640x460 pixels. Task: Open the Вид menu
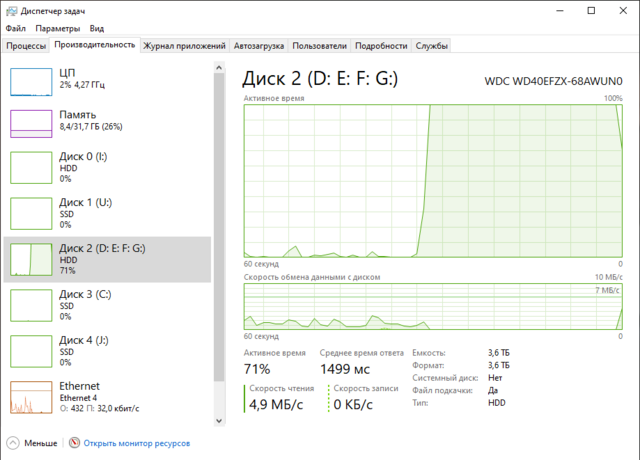tap(96, 29)
